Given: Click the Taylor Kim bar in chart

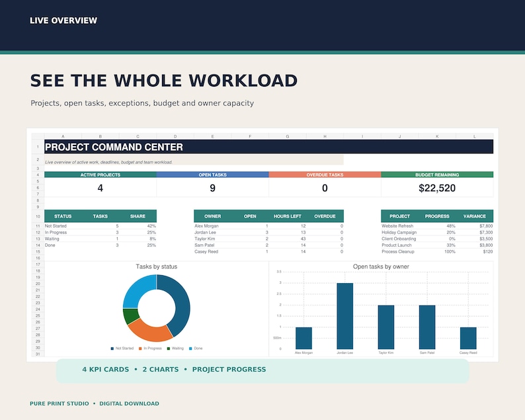Looking at the screenshot, I should coord(386,327).
